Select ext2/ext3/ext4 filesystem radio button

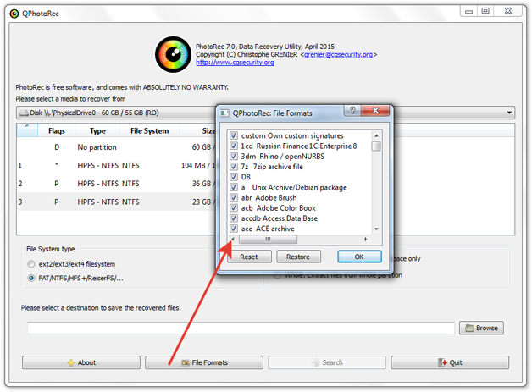31,264
